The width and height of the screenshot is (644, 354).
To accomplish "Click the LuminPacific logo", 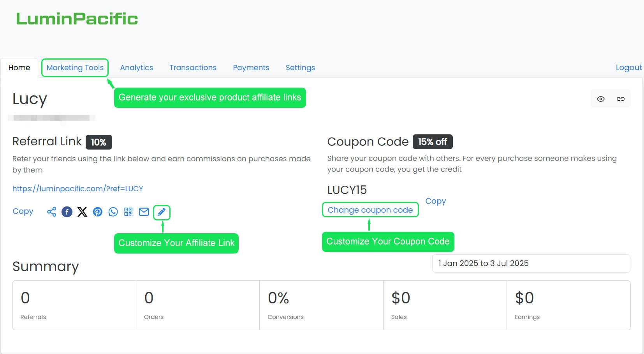I will tap(77, 19).
